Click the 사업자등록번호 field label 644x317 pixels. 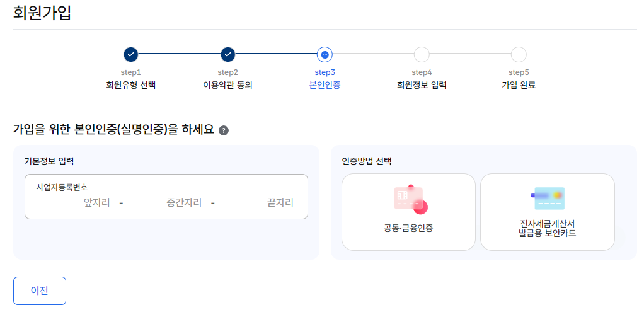[62, 187]
